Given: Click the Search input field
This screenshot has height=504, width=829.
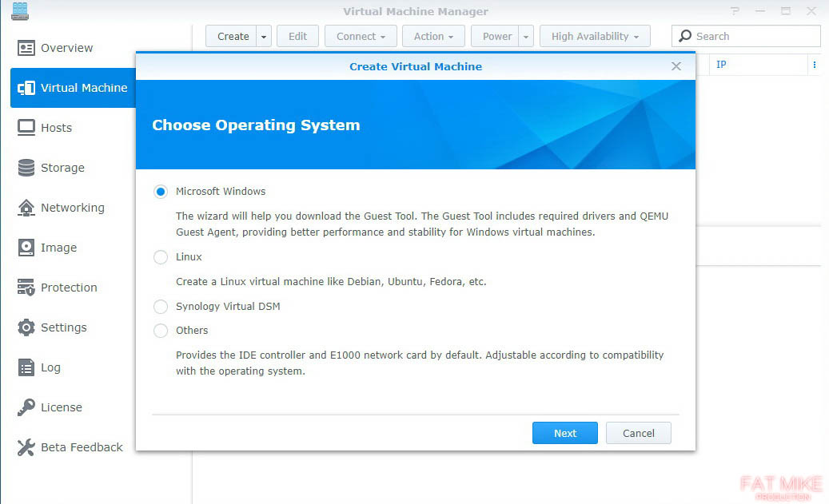Looking at the screenshot, I should [x=746, y=36].
